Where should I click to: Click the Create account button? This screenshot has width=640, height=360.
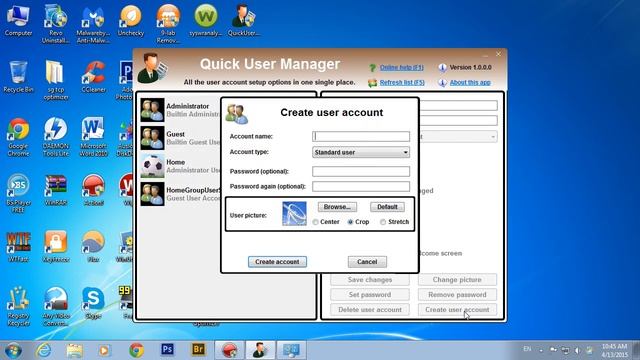(x=277, y=262)
